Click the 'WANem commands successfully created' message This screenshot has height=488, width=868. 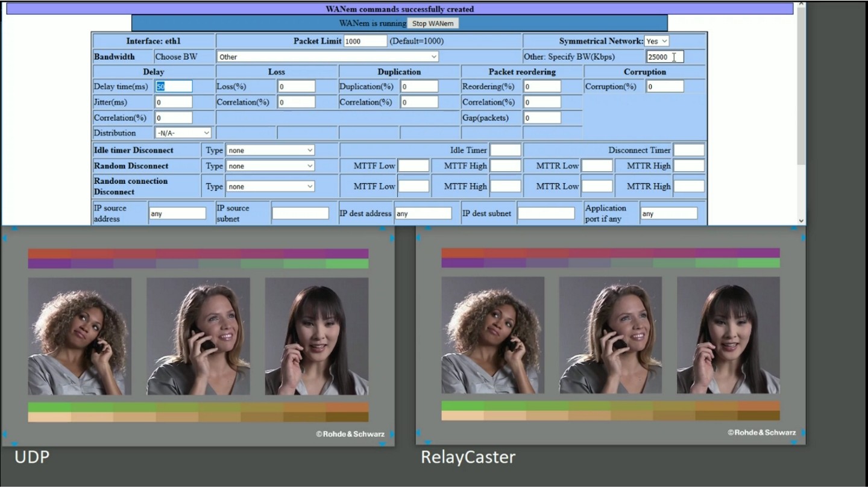(x=400, y=9)
